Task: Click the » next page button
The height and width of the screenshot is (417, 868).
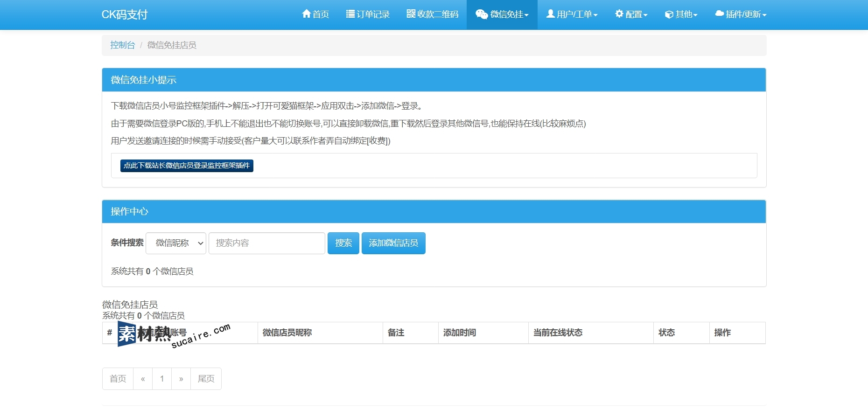Action: click(x=181, y=379)
